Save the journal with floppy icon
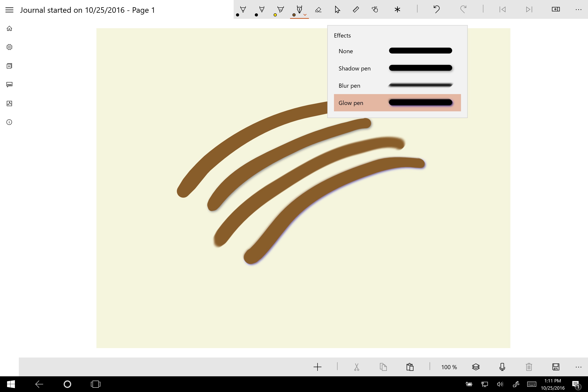 click(x=555, y=367)
